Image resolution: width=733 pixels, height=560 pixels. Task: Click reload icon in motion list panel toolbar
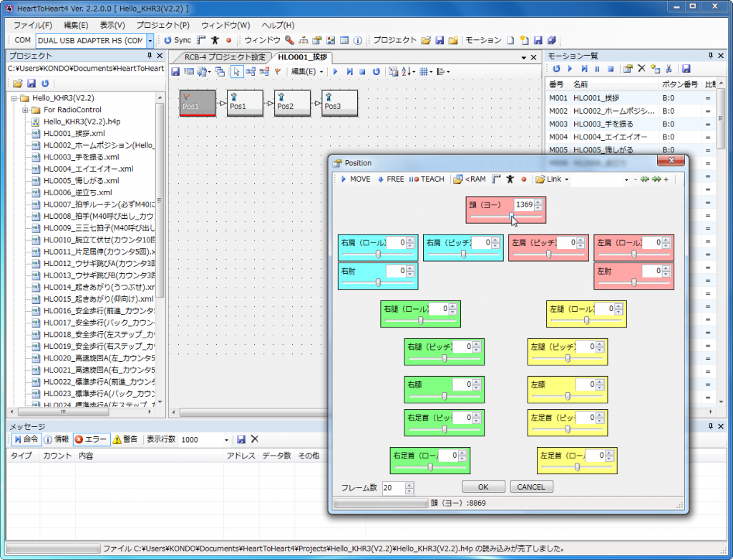pyautogui.click(x=556, y=69)
